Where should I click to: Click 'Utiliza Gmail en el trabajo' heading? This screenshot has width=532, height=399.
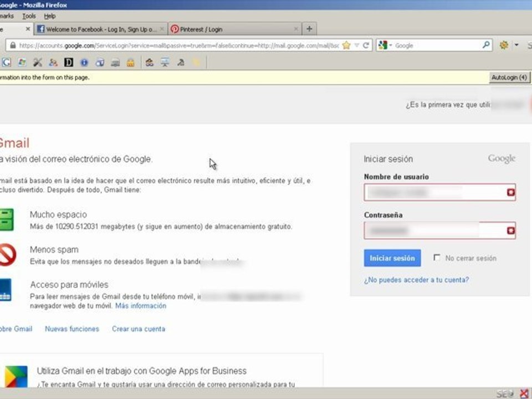point(141,371)
